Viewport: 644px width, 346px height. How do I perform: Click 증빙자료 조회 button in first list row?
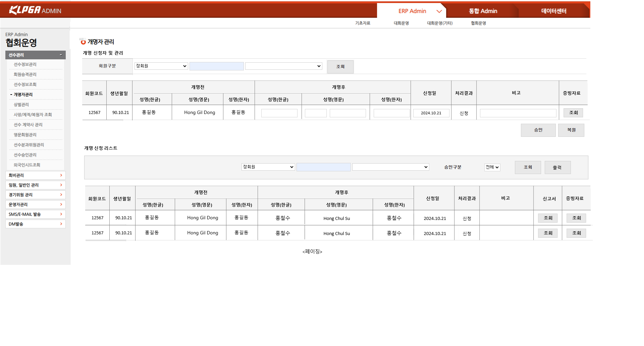(x=576, y=218)
